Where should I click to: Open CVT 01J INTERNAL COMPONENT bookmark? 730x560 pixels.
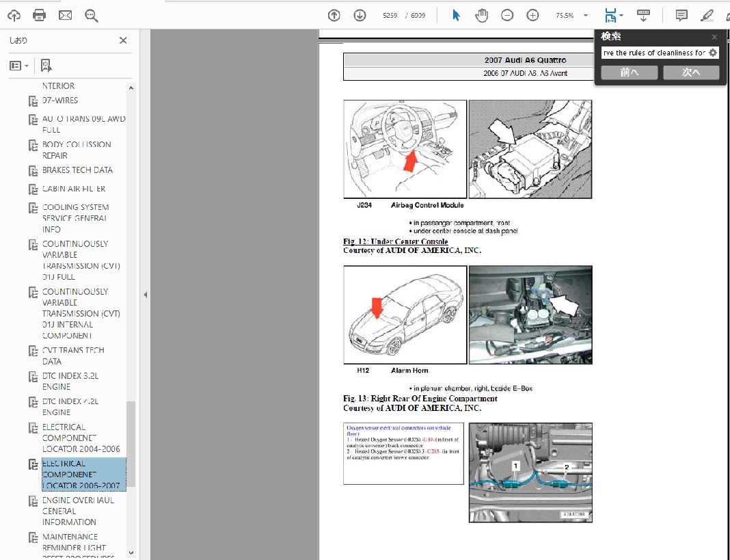click(81, 313)
